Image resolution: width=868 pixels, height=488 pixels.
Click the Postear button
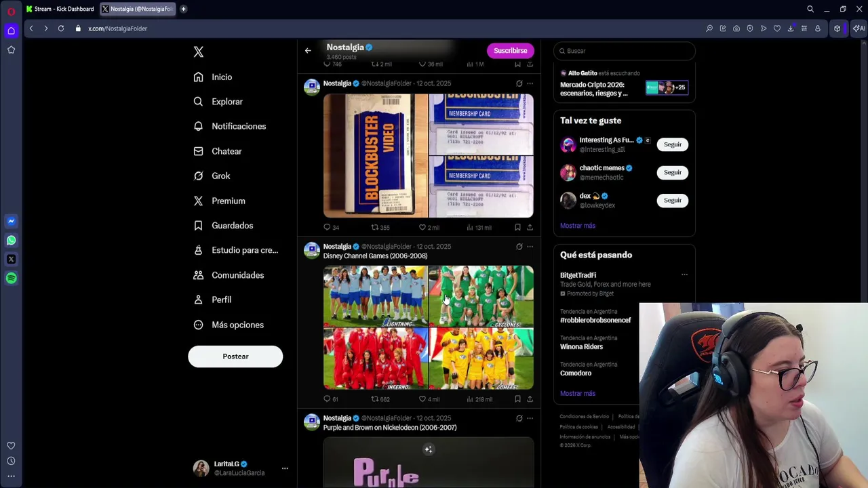[235, 357]
